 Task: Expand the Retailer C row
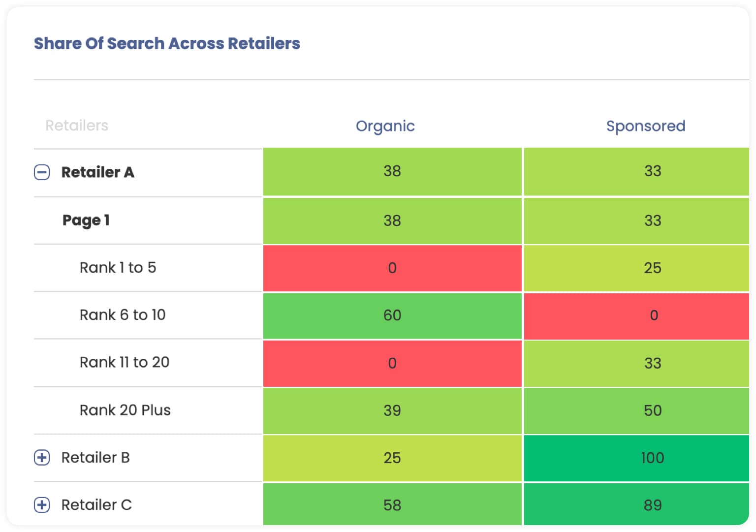(x=42, y=505)
